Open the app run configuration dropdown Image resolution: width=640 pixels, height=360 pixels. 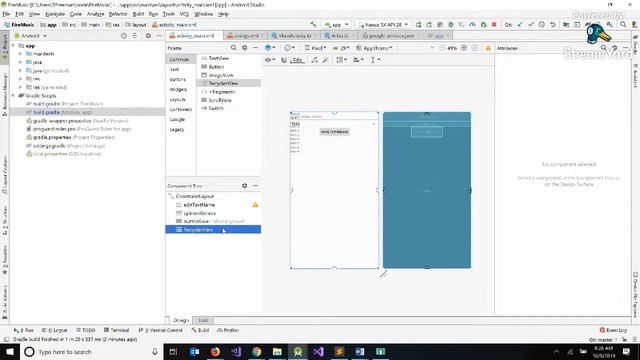pyautogui.click(x=336, y=24)
